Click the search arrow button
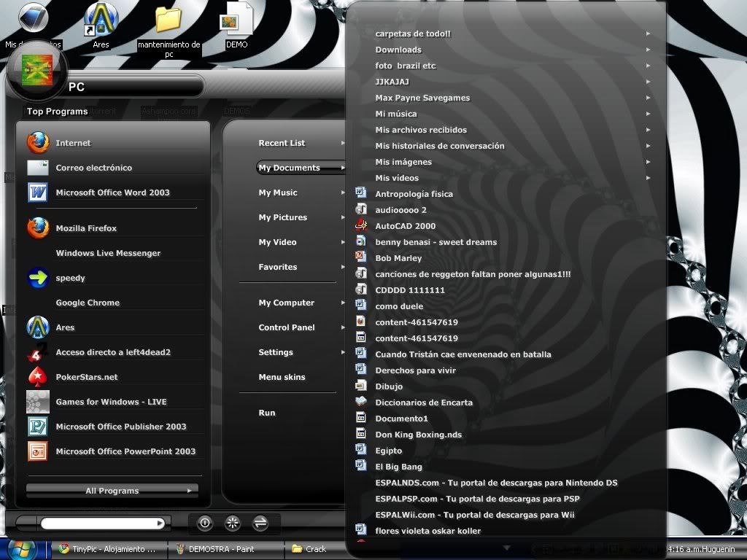This screenshot has height=560, width=747. pyautogui.click(x=160, y=524)
